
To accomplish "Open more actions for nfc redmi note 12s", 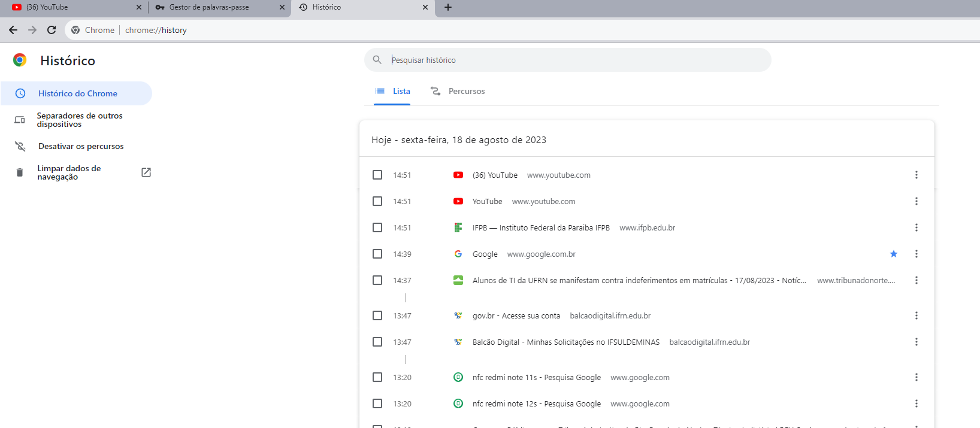I will click(917, 403).
